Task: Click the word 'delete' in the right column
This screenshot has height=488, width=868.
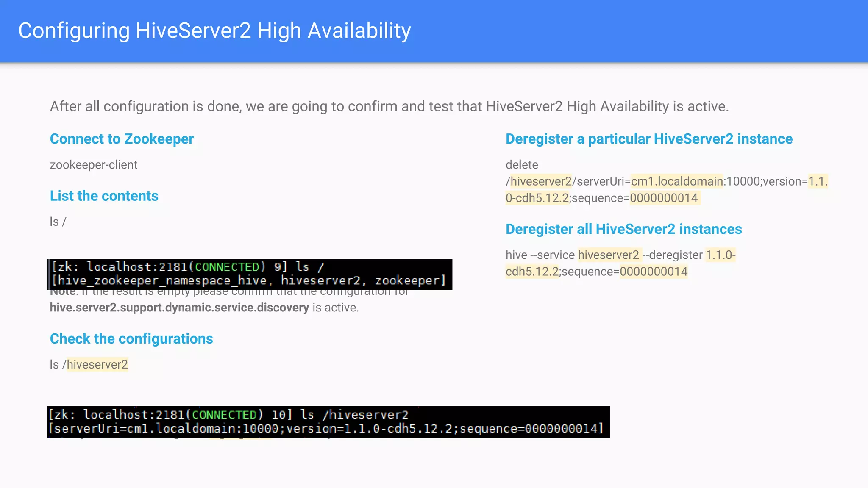Action: [x=522, y=165]
